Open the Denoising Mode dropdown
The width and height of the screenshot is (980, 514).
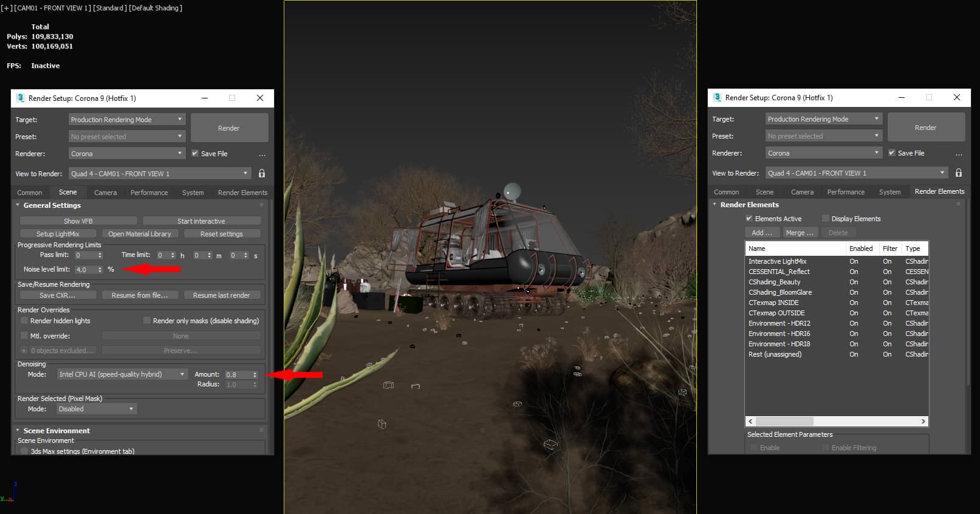point(122,374)
